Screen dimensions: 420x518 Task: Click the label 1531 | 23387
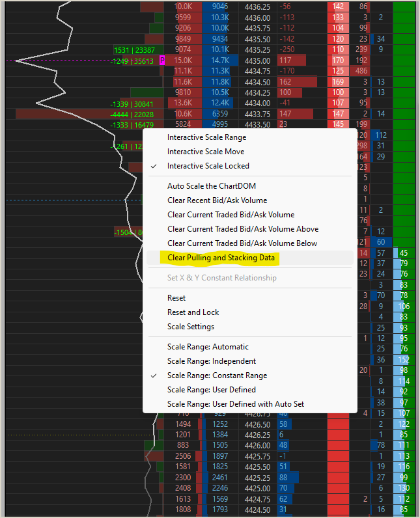click(x=134, y=50)
